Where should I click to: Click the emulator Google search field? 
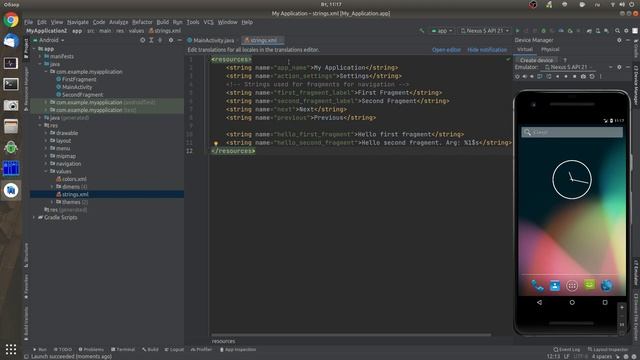coord(572,132)
